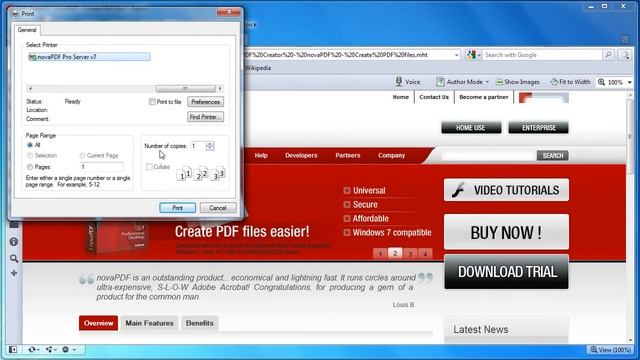Image resolution: width=640 pixels, height=360 pixels.
Task: Tick the Universal feature checkbox on the webpage
Action: click(x=347, y=191)
